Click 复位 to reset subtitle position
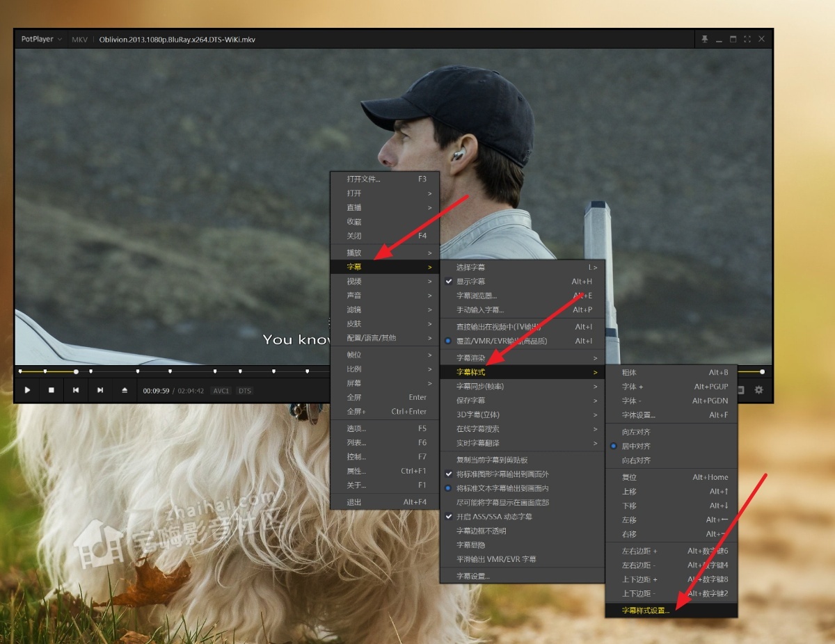The height and width of the screenshot is (644, 835). point(671,477)
